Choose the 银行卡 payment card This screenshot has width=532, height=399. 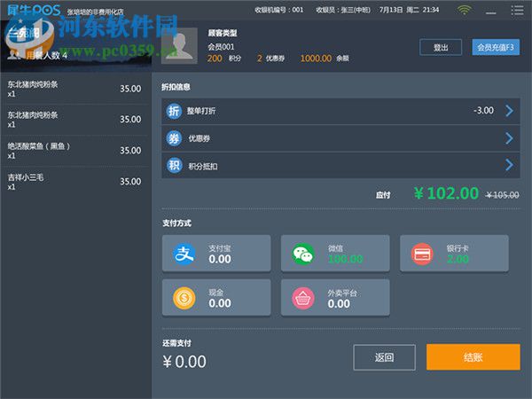click(x=454, y=254)
